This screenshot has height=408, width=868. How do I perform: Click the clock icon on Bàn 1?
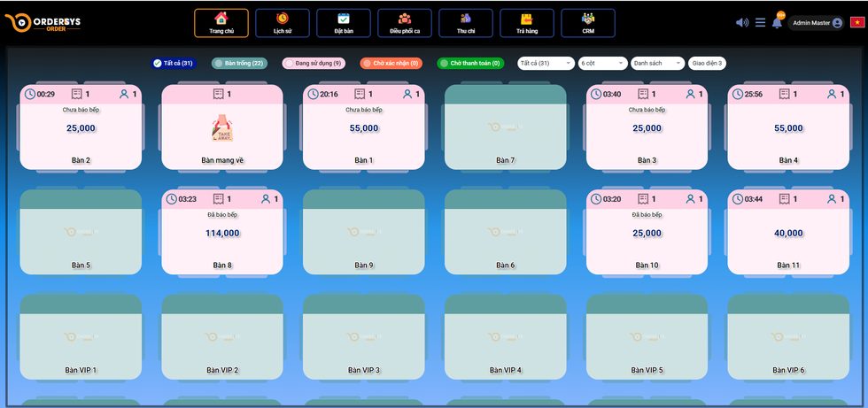(313, 94)
